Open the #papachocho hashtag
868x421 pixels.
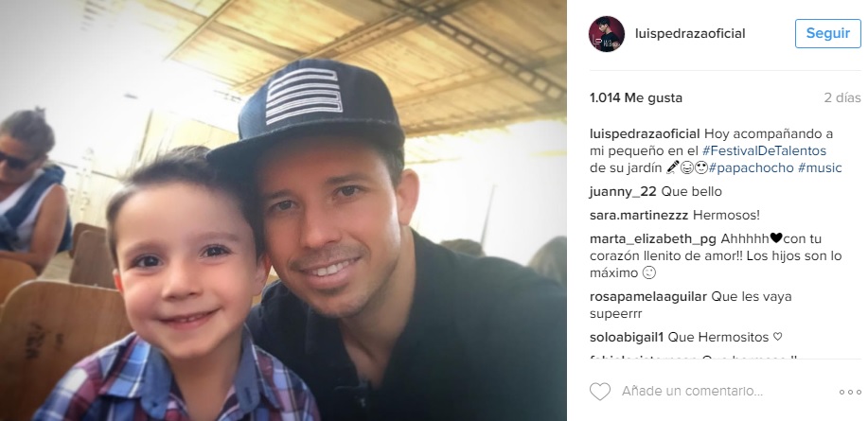click(751, 167)
